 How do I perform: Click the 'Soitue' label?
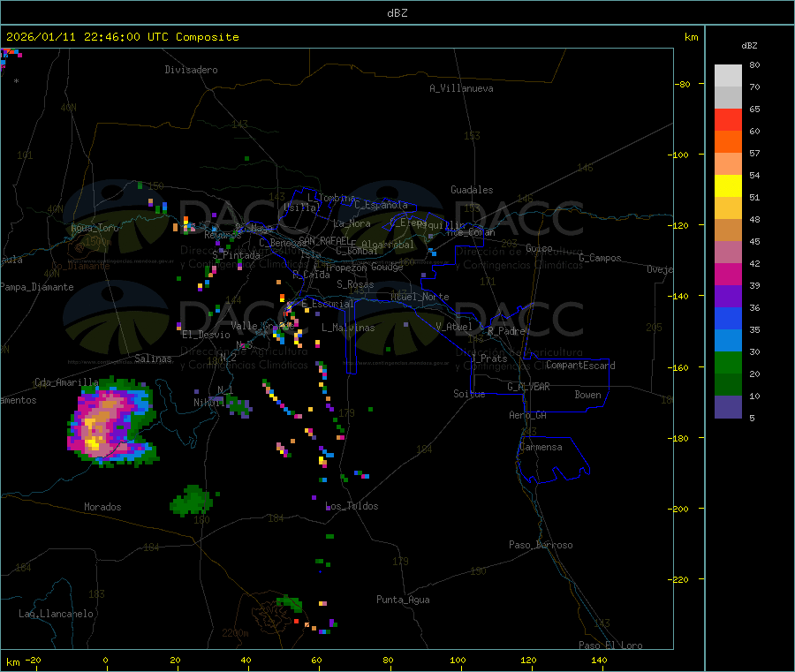tap(469, 394)
